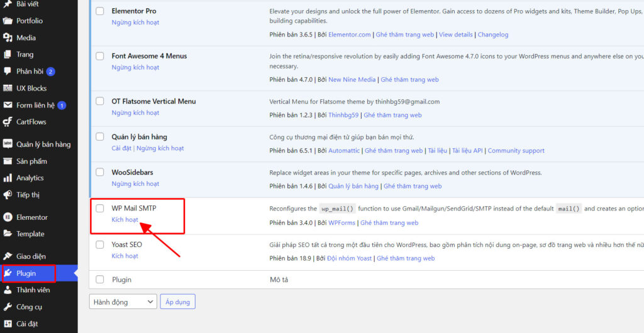Check the Elementor Pro plugin checkbox
644x333 pixels.
coord(100,11)
